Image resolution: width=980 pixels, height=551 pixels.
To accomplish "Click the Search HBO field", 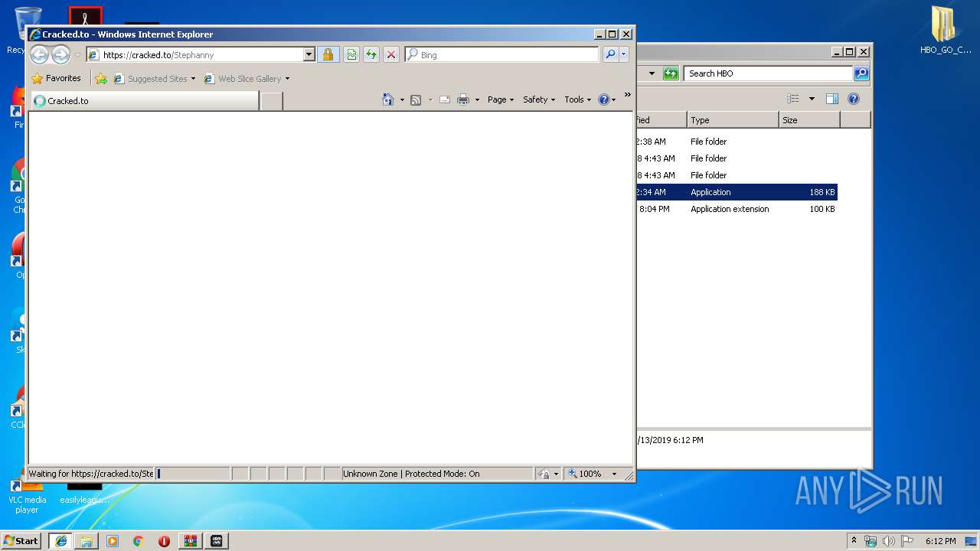I will click(x=768, y=73).
